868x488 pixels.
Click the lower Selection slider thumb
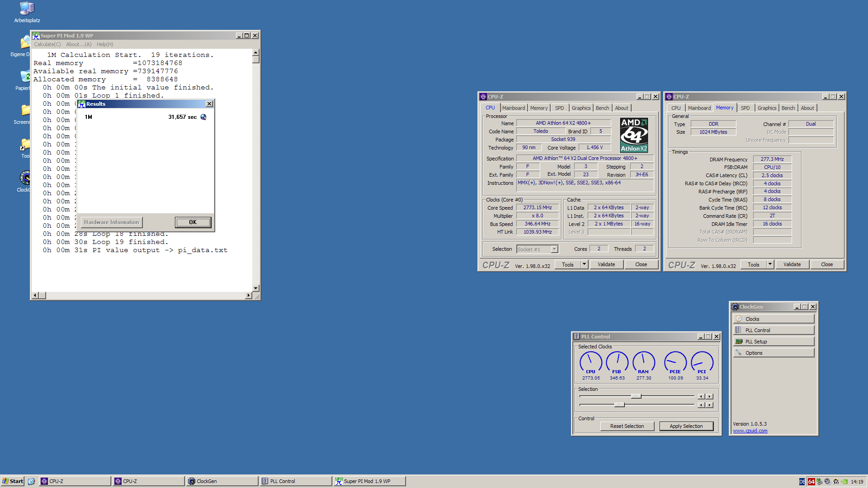(x=619, y=405)
